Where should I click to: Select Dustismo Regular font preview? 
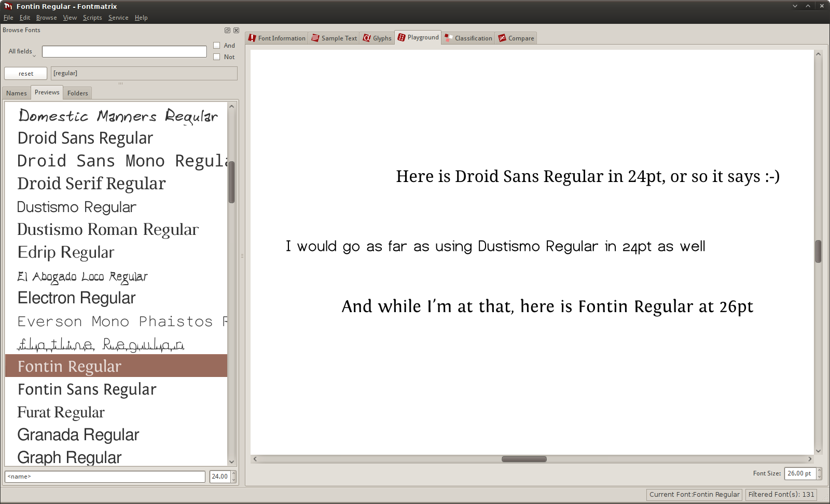[x=116, y=206]
